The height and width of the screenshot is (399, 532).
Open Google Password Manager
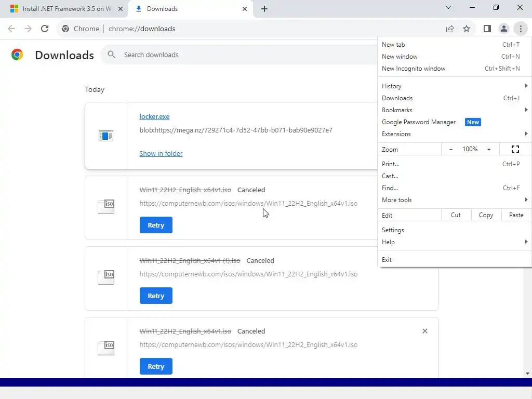tap(454, 122)
